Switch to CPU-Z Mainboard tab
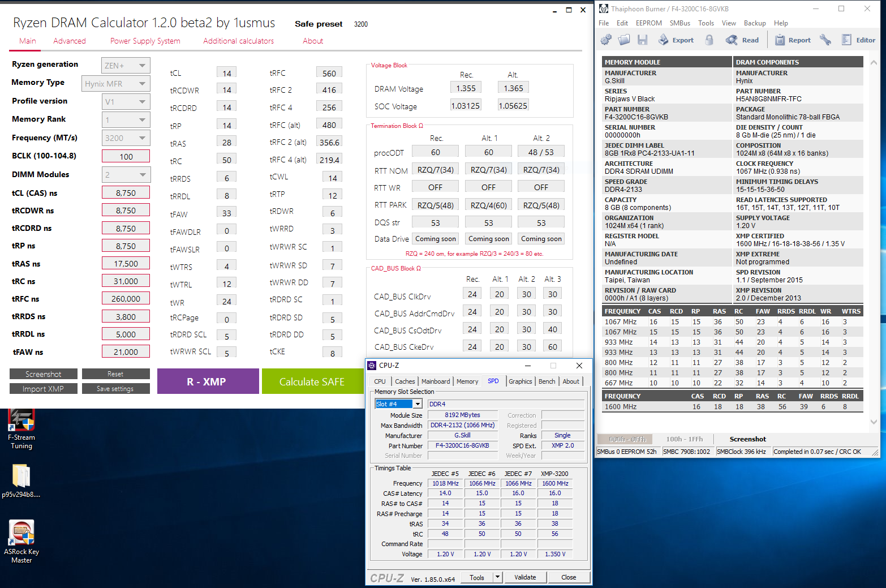 point(436,381)
